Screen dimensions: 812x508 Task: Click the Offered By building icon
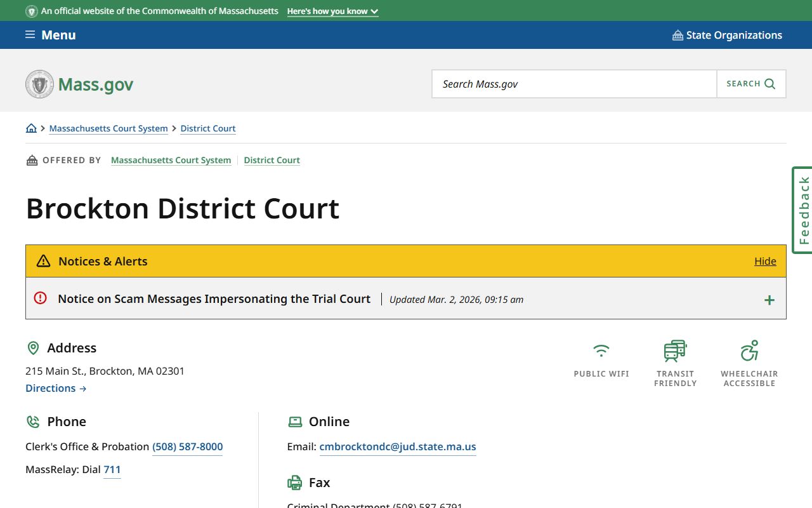tap(32, 160)
